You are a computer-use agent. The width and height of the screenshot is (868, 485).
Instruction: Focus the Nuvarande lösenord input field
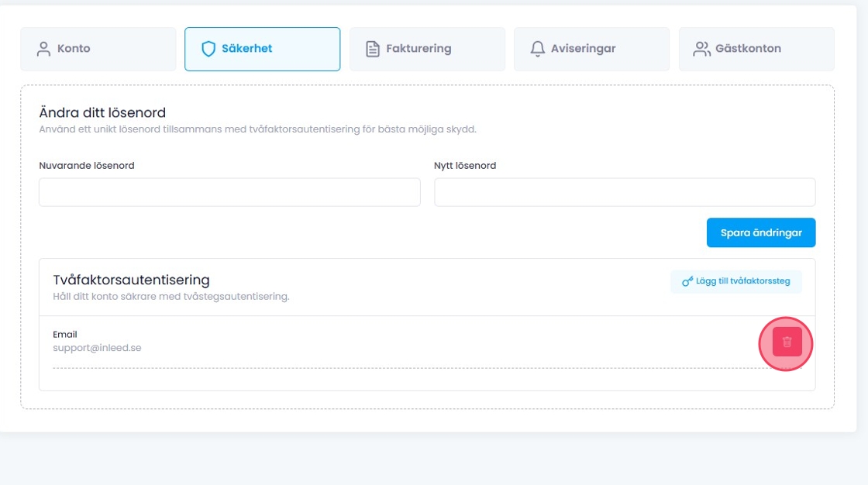pos(229,192)
